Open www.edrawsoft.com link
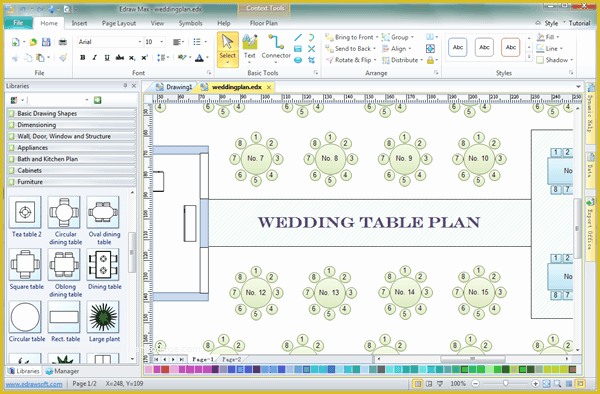 [x=34, y=384]
